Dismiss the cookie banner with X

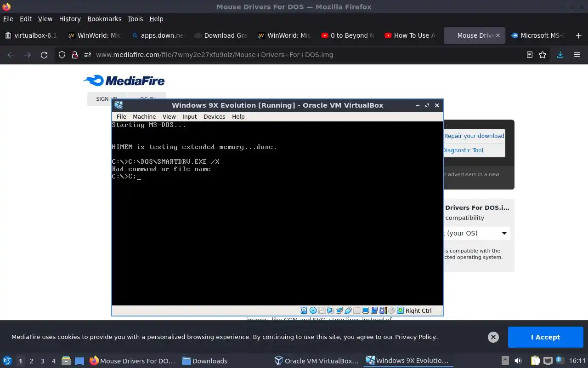[x=493, y=337]
